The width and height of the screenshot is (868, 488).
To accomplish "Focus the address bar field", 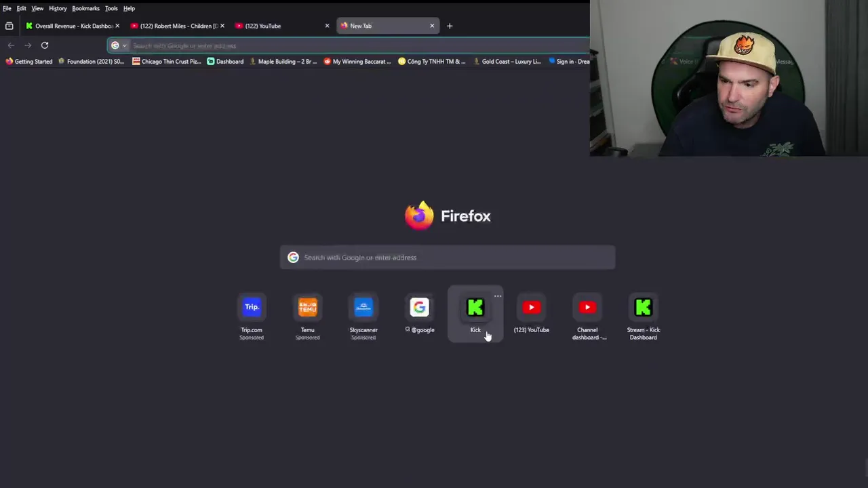I will click(359, 45).
